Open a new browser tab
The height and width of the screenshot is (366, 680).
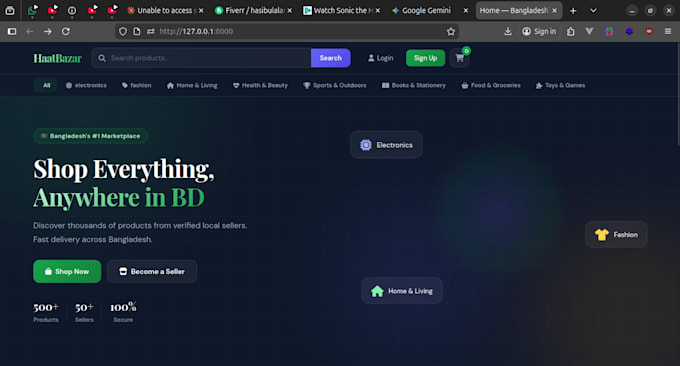(573, 10)
